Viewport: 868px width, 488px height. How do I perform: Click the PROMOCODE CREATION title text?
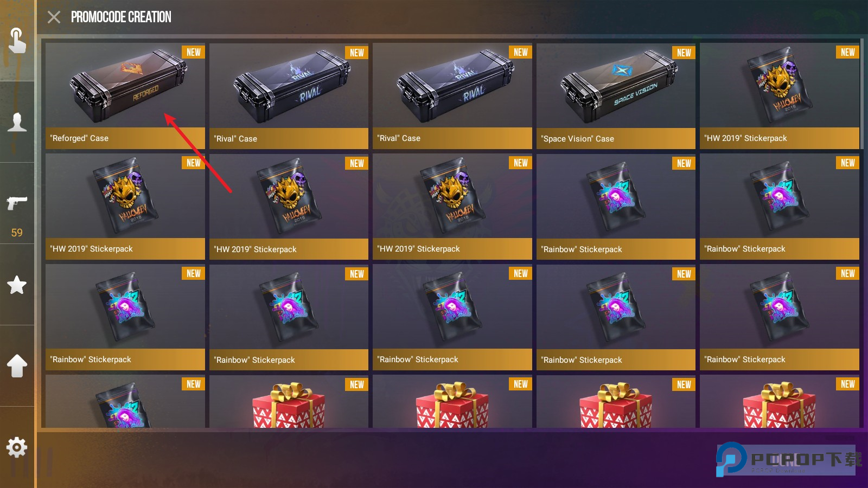pyautogui.click(x=121, y=17)
